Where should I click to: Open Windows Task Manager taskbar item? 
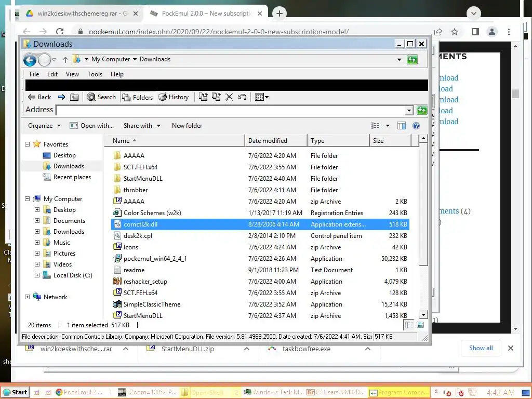click(274, 392)
